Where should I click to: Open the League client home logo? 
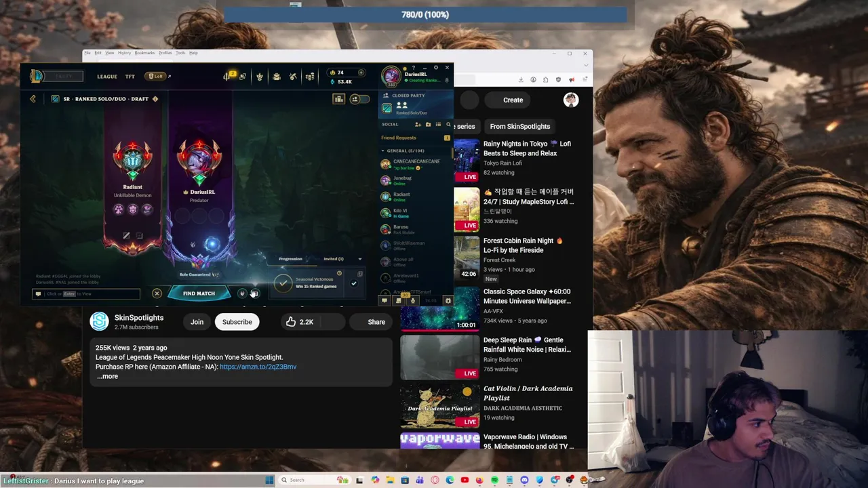pyautogui.click(x=37, y=76)
